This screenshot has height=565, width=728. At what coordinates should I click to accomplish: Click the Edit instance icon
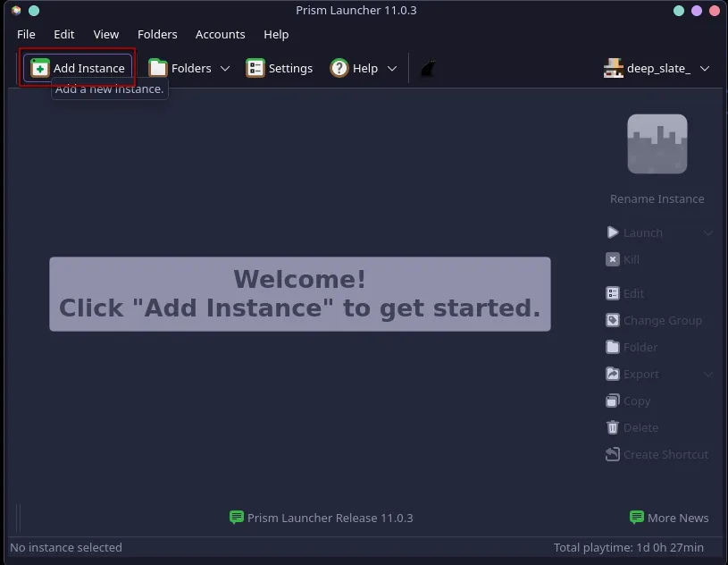[x=613, y=293]
